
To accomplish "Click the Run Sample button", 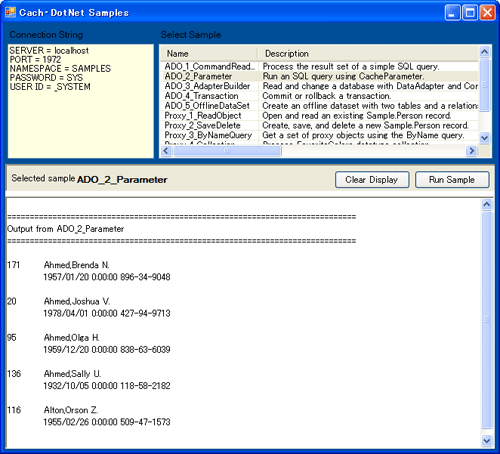I will pyautogui.click(x=452, y=180).
